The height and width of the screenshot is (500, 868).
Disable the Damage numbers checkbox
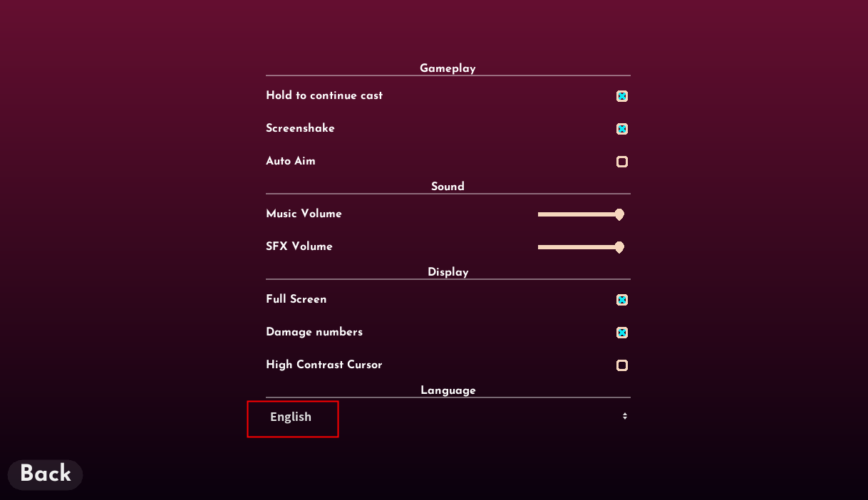(x=622, y=333)
